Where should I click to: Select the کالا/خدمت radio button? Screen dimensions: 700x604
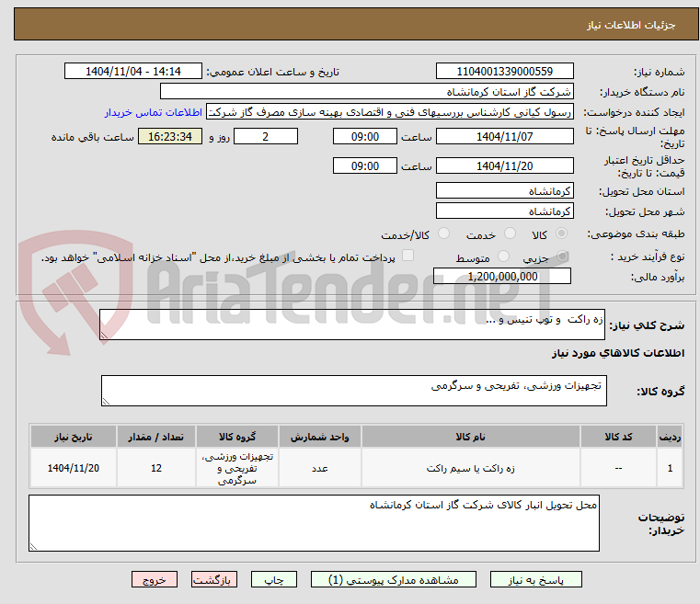443,234
